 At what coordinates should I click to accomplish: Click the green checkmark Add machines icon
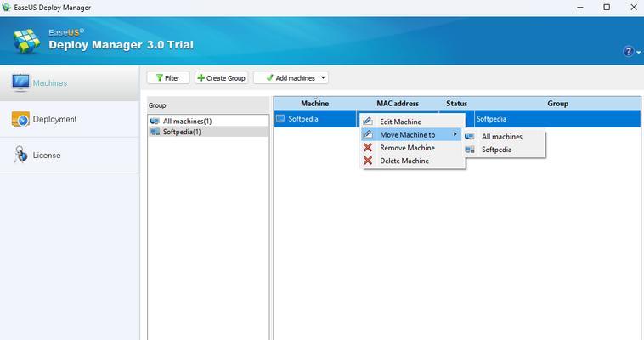tap(270, 77)
